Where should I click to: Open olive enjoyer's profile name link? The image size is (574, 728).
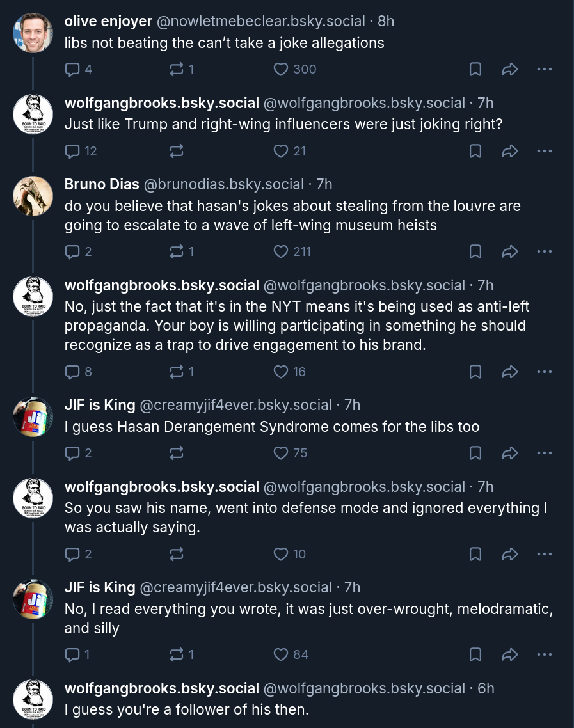(108, 21)
